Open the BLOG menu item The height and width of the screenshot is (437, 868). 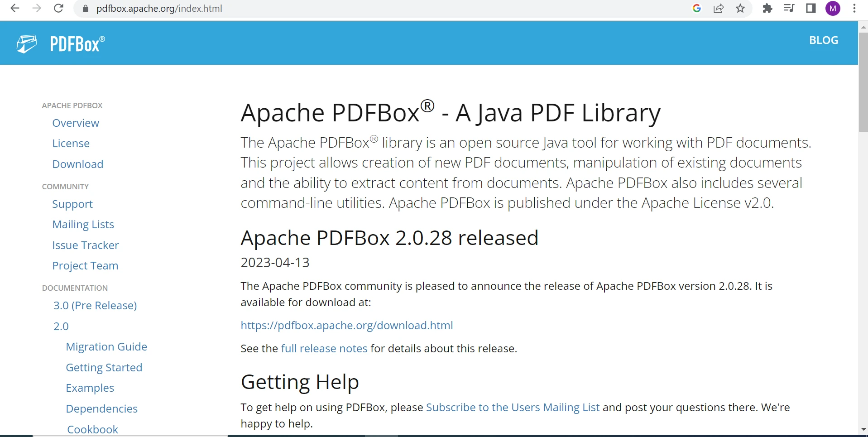[824, 40]
